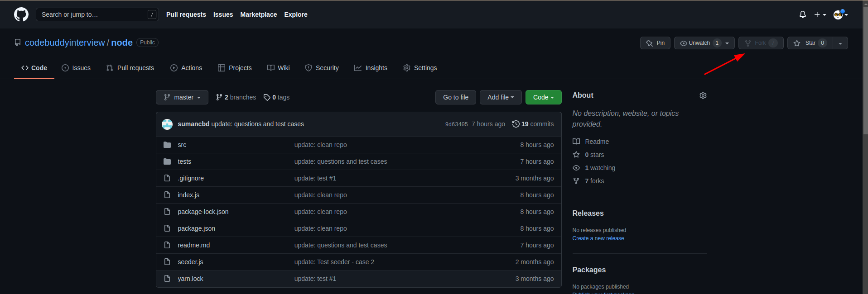The image size is (868, 294).
Task: Switch to the Settings tab
Action: click(420, 68)
